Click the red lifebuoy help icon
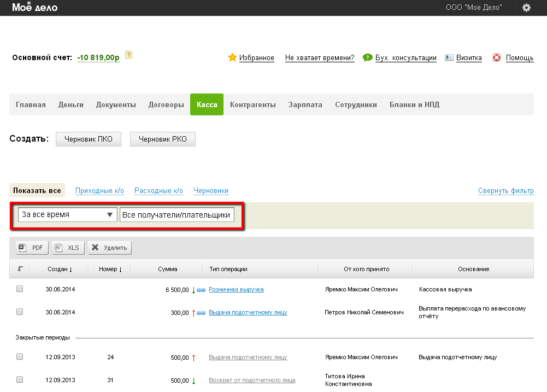This screenshot has height=392, width=547. [x=497, y=57]
